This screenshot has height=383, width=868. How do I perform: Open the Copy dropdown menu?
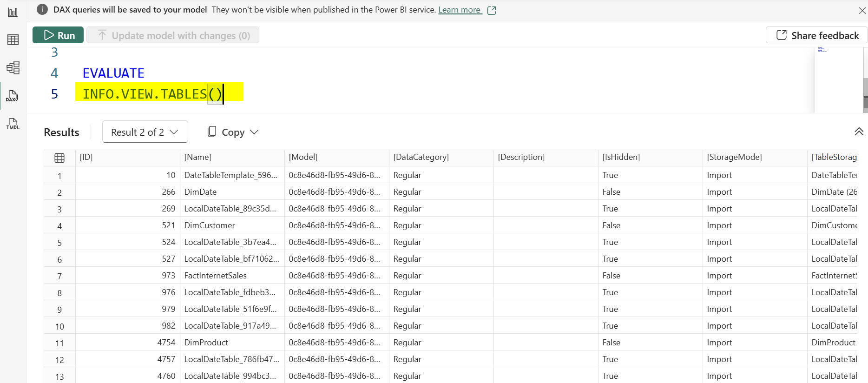tap(233, 132)
